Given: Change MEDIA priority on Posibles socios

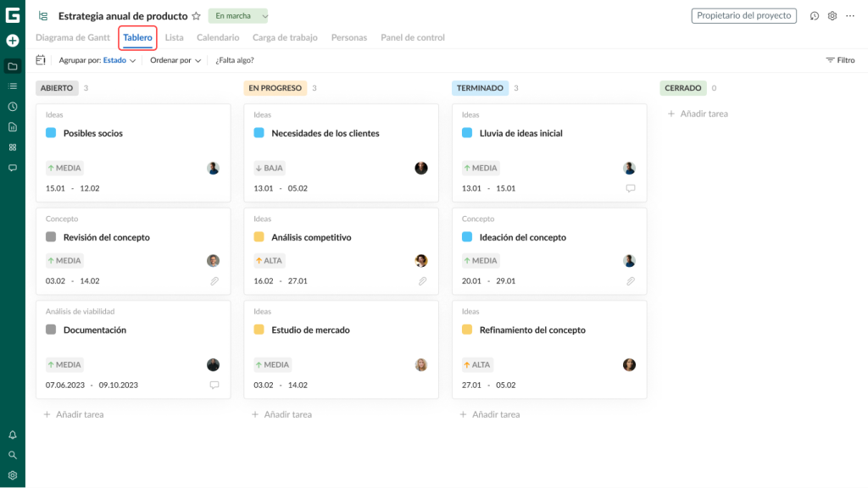Looking at the screenshot, I should click(64, 169).
